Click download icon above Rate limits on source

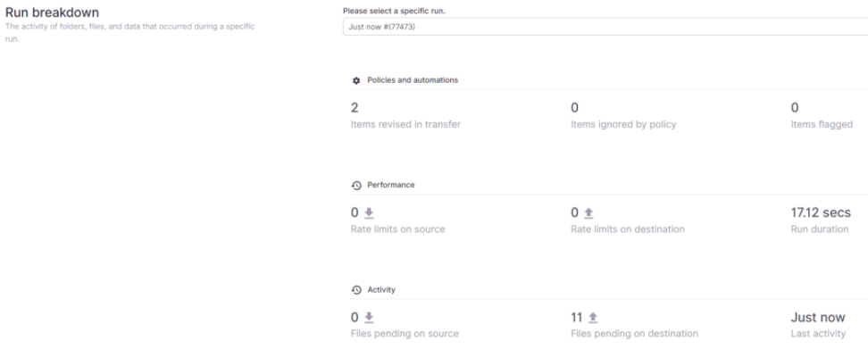tap(369, 213)
